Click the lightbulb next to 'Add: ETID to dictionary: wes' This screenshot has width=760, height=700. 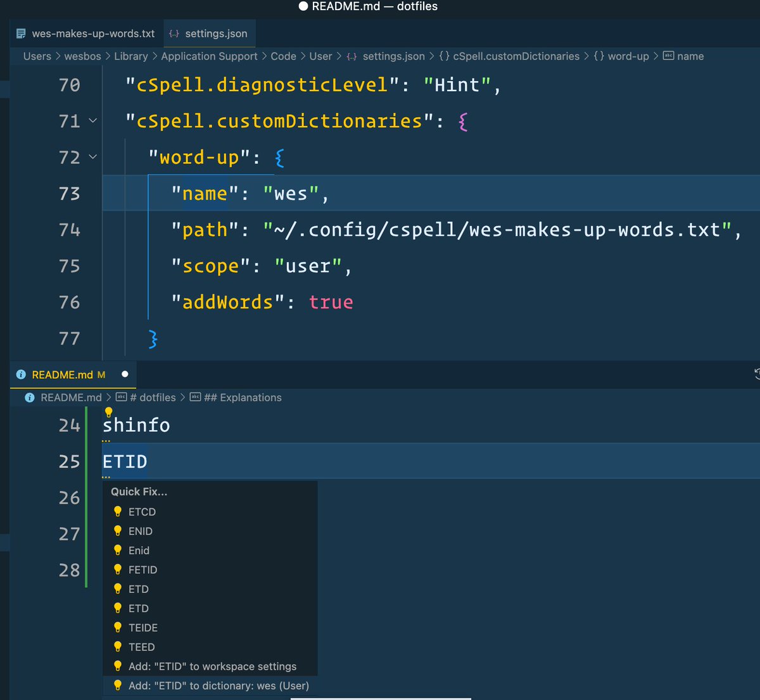click(118, 685)
